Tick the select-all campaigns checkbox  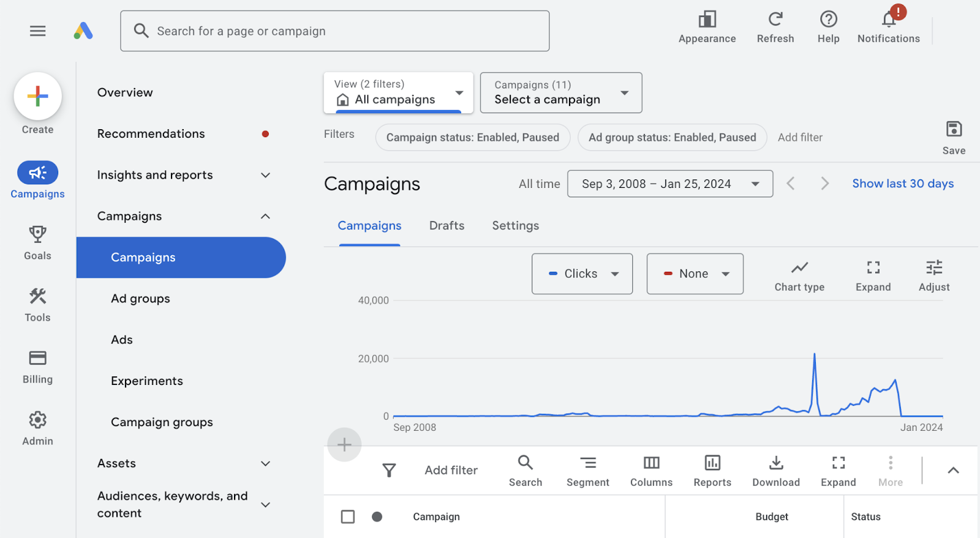348,517
